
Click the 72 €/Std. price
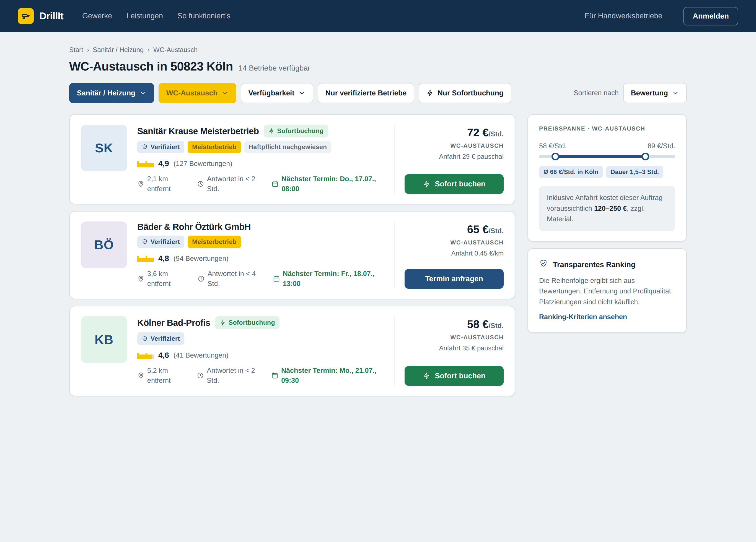pyautogui.click(x=485, y=133)
